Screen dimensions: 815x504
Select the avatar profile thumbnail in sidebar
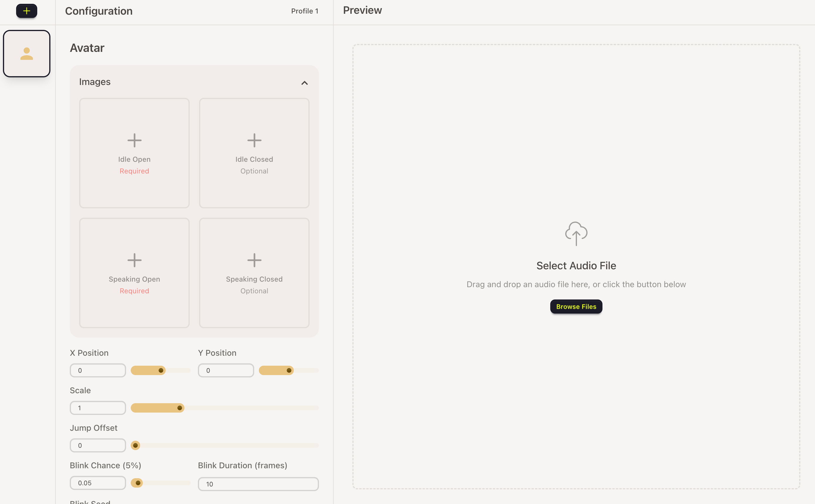pyautogui.click(x=27, y=54)
